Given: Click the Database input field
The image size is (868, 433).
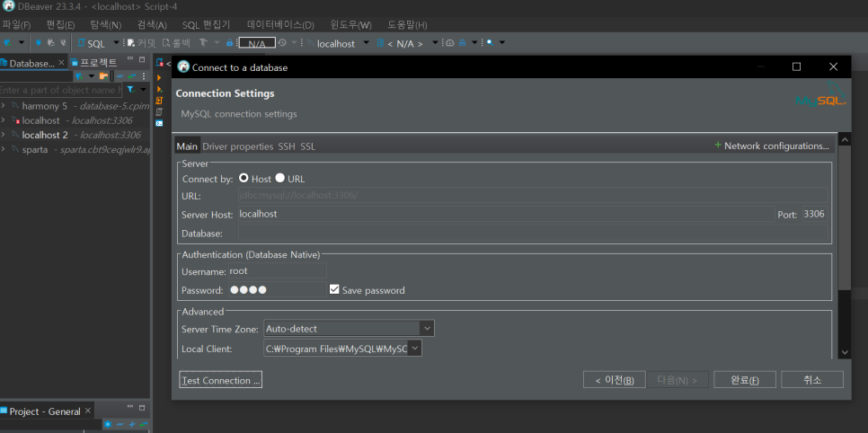Looking at the screenshot, I should point(533,233).
